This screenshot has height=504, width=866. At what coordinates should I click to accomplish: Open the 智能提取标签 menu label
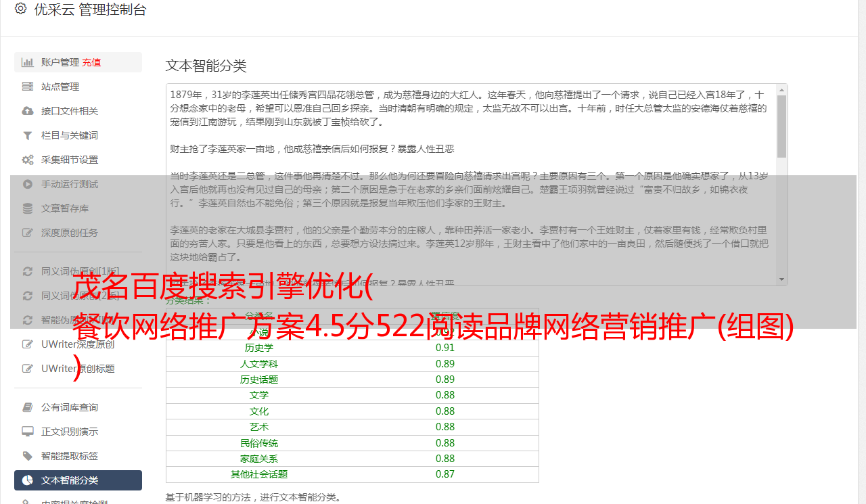click(70, 456)
